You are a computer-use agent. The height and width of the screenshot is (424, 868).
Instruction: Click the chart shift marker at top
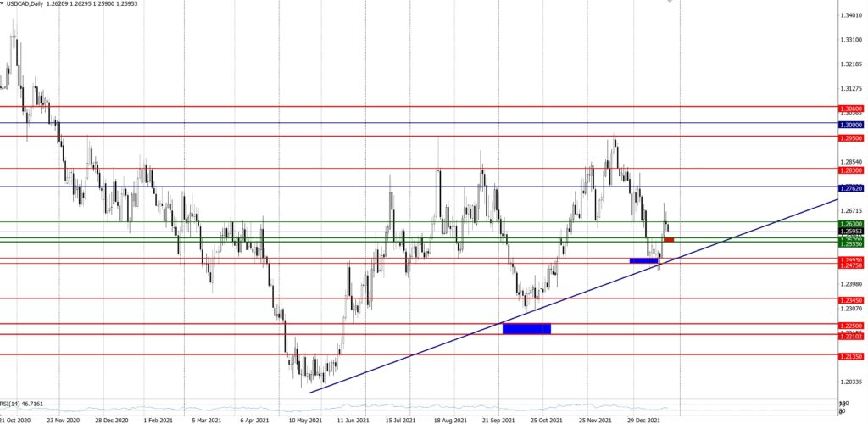(x=671, y=3)
